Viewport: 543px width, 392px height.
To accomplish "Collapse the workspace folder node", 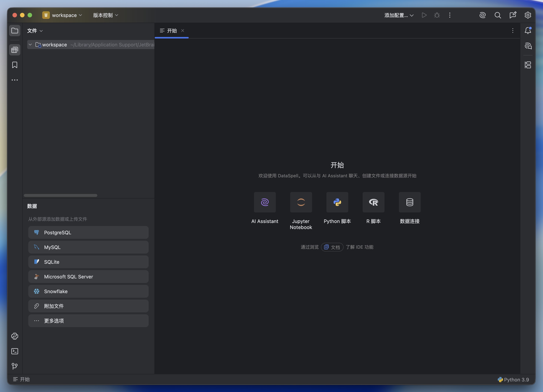I will 30,45.
